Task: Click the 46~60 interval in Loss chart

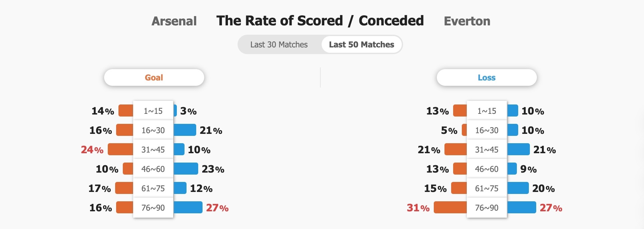Action: click(x=487, y=169)
